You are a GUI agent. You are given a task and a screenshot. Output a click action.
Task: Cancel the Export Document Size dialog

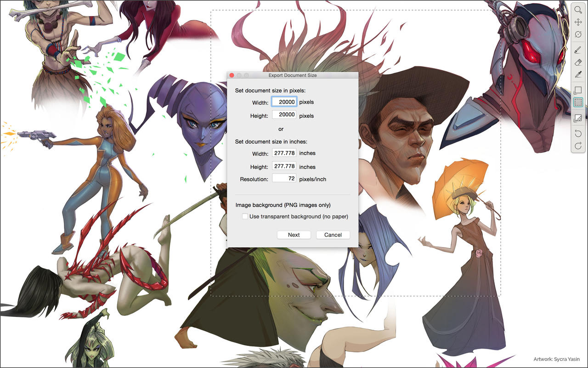[x=333, y=235]
